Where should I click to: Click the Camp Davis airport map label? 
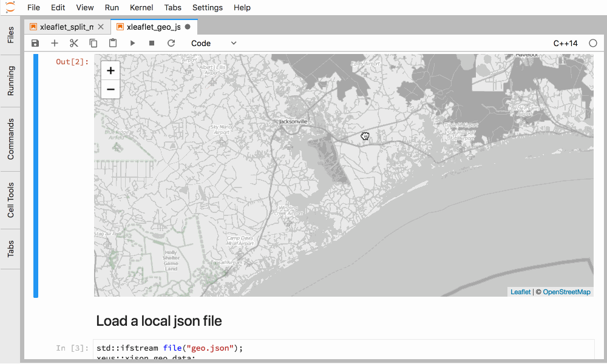240,241
